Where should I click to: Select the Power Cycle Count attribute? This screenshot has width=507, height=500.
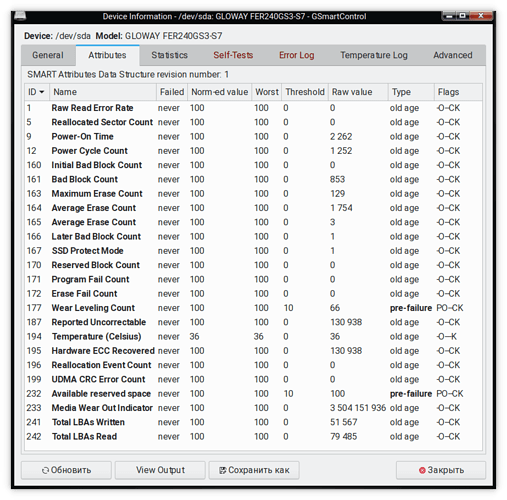coord(253,151)
